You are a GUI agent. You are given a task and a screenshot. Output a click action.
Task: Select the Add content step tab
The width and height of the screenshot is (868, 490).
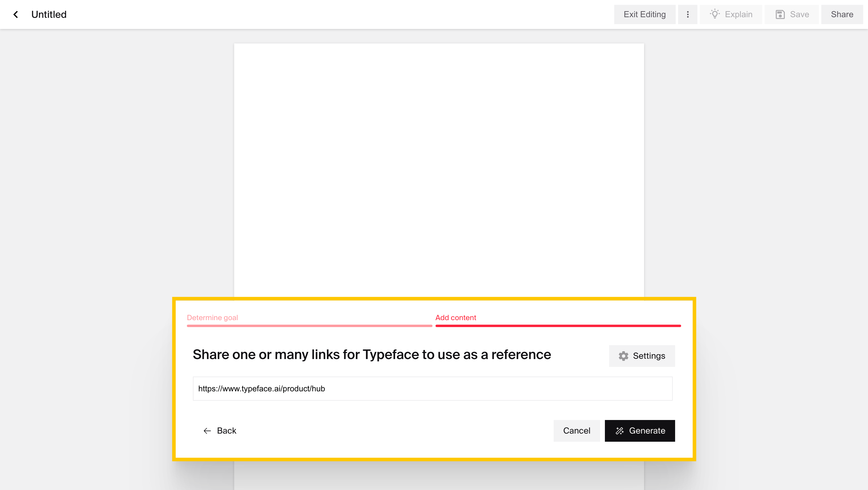point(456,318)
